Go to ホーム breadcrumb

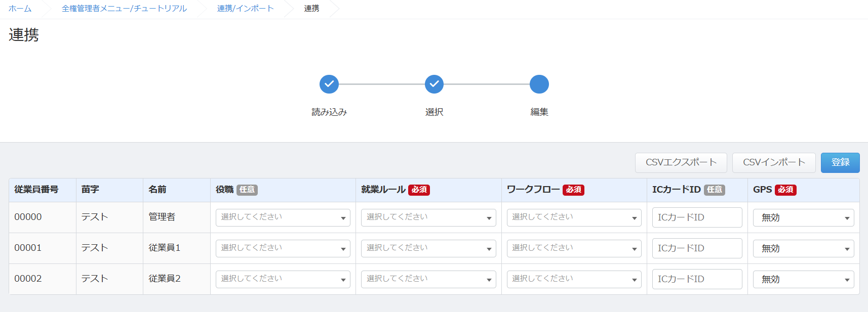20,9
